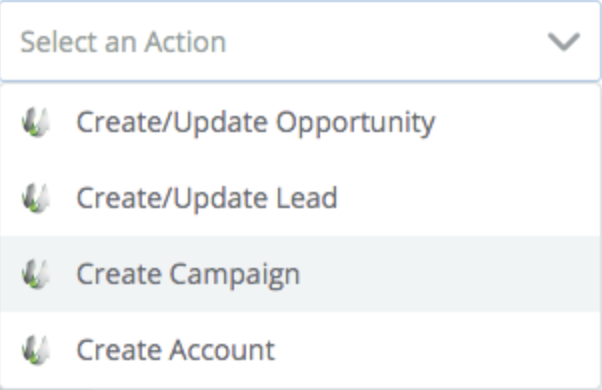Select the SugarCRM logo on the Campaign row
The height and width of the screenshot is (390, 602).
[x=36, y=274]
